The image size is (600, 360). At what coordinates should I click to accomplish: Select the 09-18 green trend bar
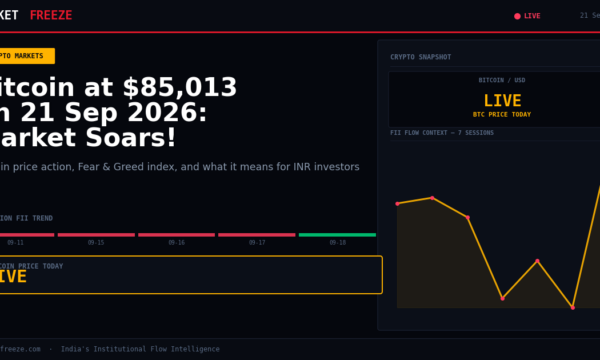(338, 235)
